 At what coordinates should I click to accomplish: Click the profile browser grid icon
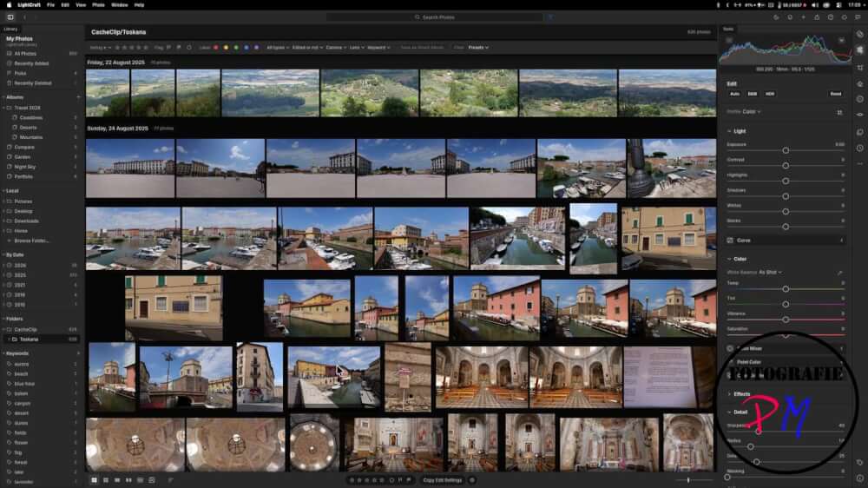(839, 112)
